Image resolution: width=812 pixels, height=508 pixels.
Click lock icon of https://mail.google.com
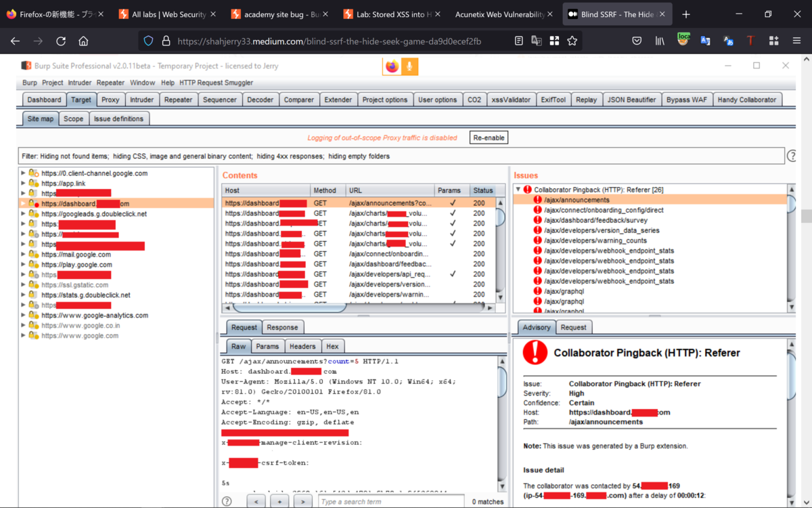tap(33, 255)
